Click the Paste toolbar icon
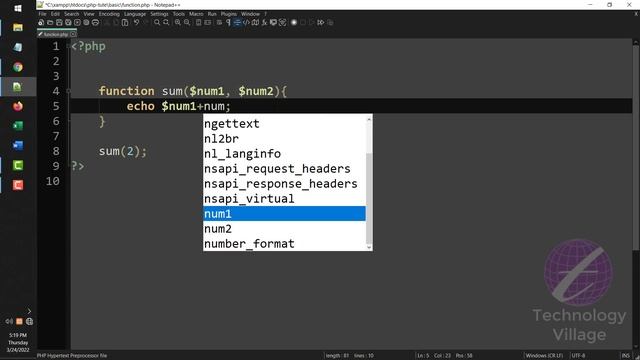The height and width of the screenshot is (360, 640). (x=125, y=22)
